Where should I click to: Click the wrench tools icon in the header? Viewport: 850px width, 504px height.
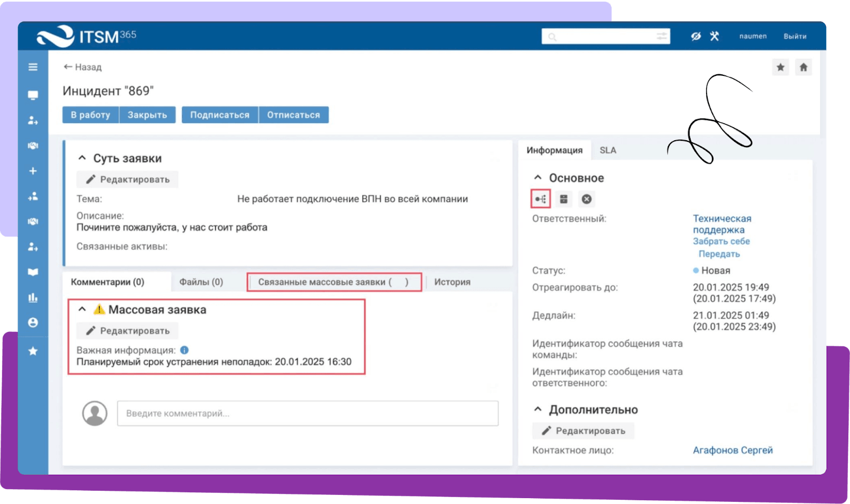715,36
